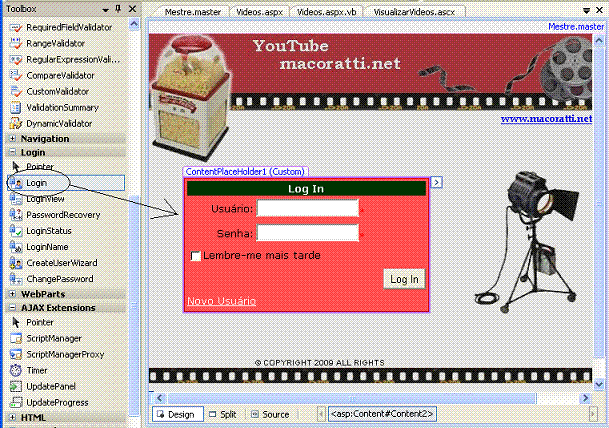609x428 pixels.
Task: Pick the ScriptManager control icon
Action: 16,338
